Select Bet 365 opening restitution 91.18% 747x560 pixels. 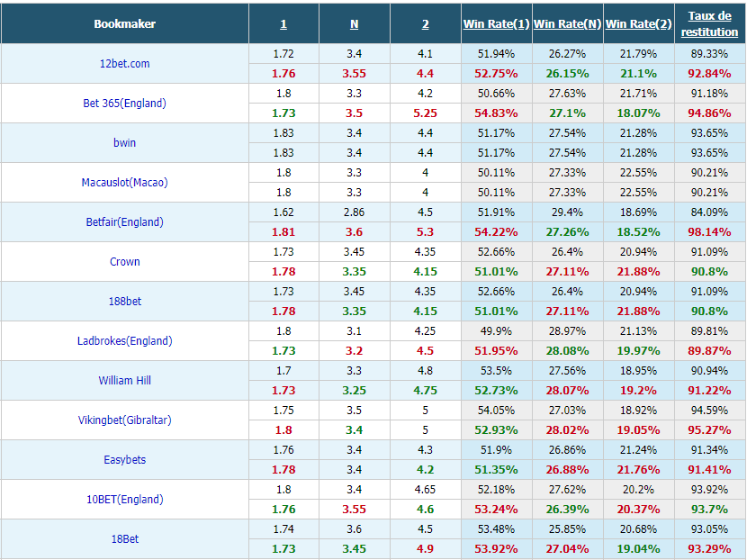pyautogui.click(x=709, y=94)
